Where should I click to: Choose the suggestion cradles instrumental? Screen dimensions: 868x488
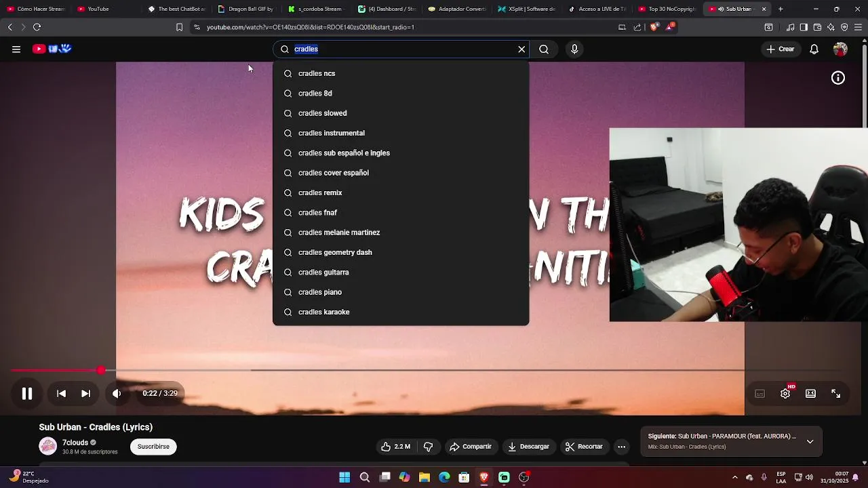(401, 133)
